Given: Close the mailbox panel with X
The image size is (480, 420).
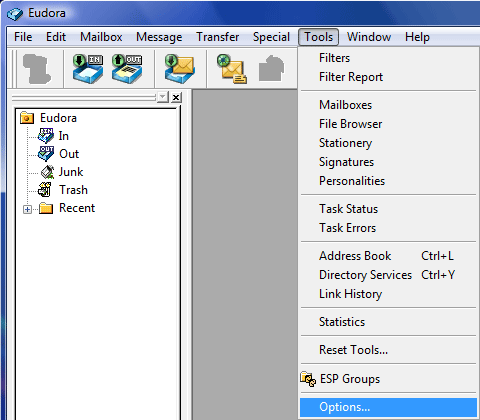Looking at the screenshot, I should tap(176, 97).
